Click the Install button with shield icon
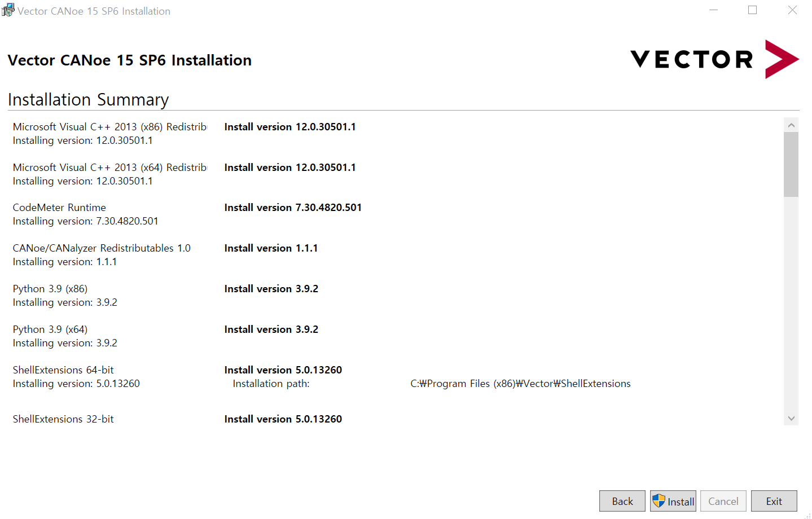812x519 pixels. pyautogui.click(x=673, y=501)
